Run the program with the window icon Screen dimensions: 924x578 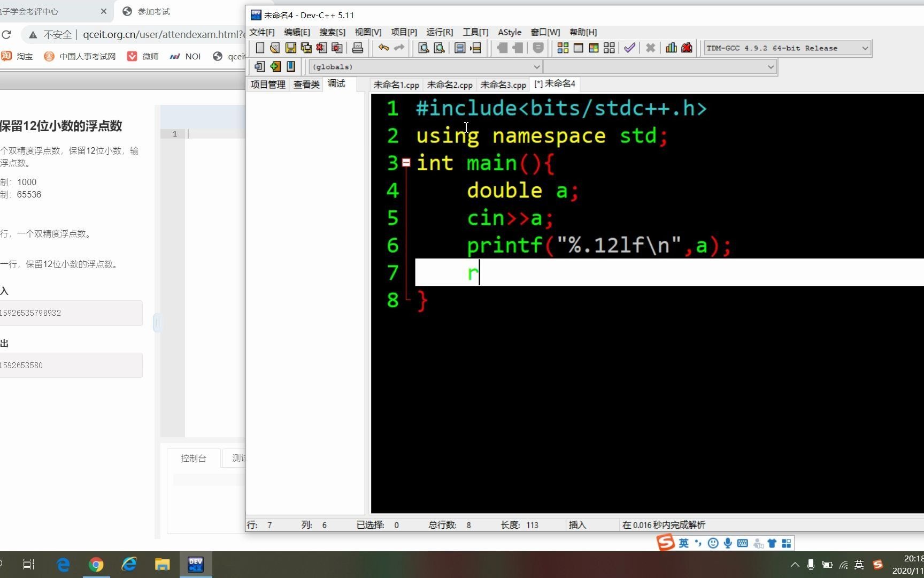tap(578, 48)
